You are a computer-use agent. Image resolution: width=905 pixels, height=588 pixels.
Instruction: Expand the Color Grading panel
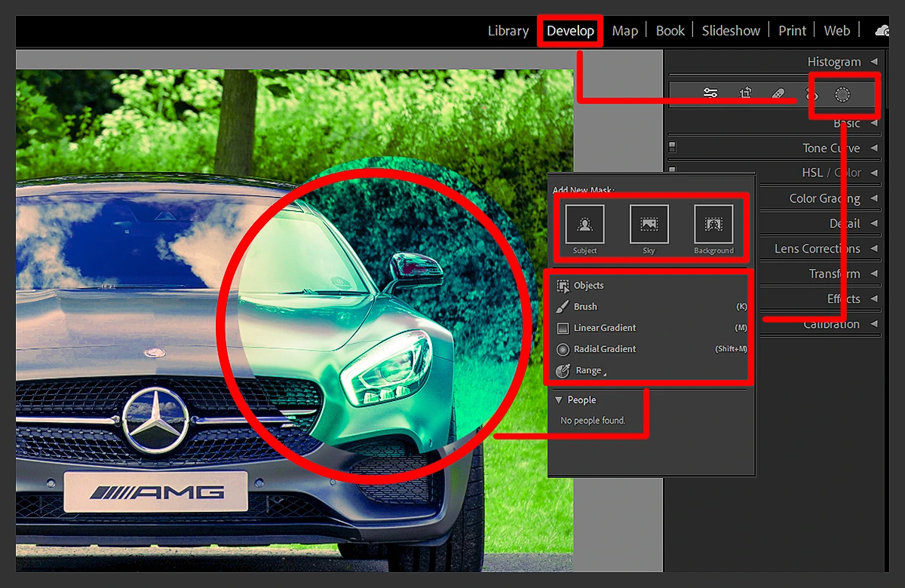point(874,198)
